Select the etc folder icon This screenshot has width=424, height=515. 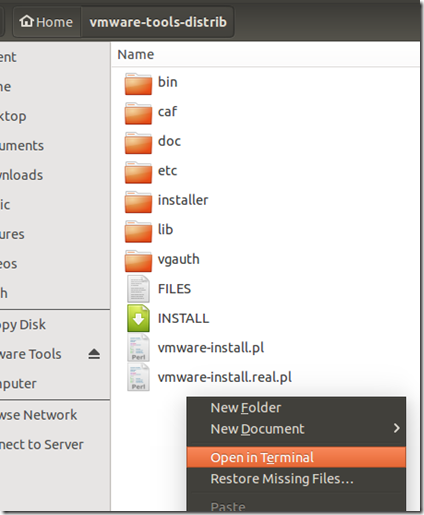point(138,172)
